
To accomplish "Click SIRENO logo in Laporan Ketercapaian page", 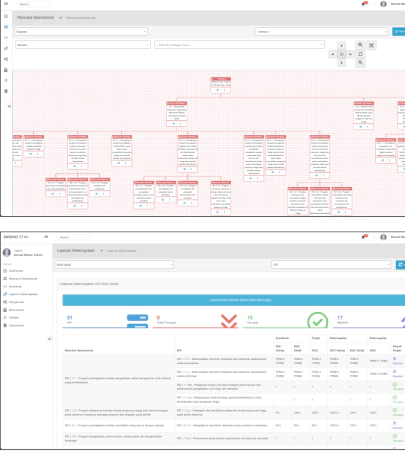I will pyautogui.click(x=16, y=237).
